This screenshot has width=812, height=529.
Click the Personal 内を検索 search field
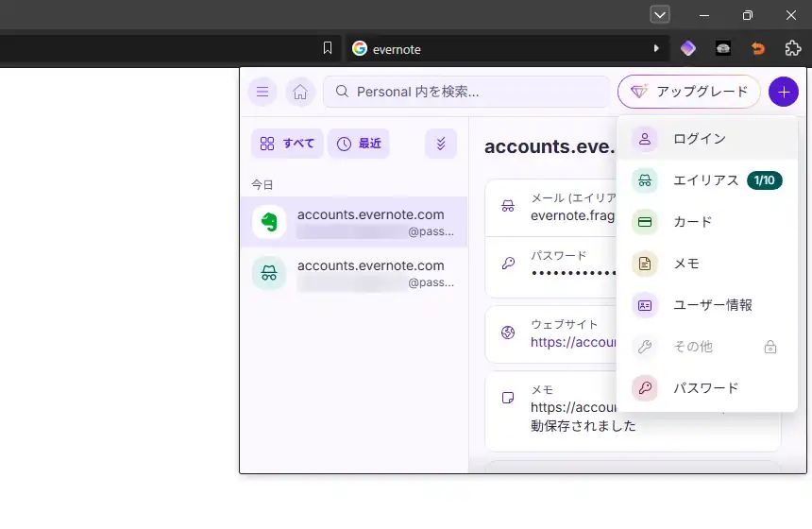tap(467, 92)
